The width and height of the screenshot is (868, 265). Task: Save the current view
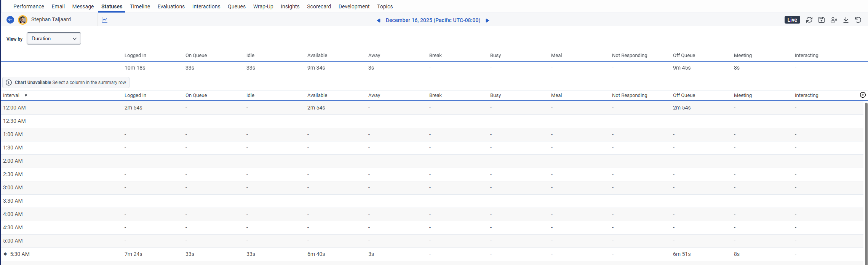pos(822,20)
